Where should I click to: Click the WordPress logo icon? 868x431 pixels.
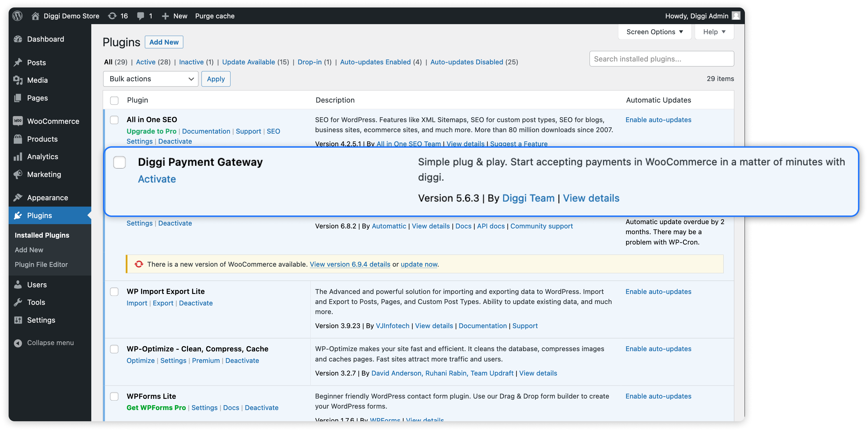pos(18,16)
